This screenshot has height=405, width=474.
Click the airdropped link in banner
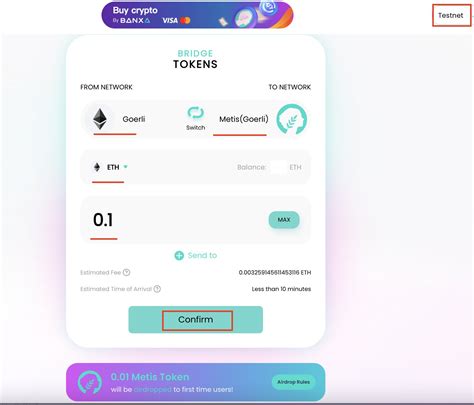click(152, 389)
